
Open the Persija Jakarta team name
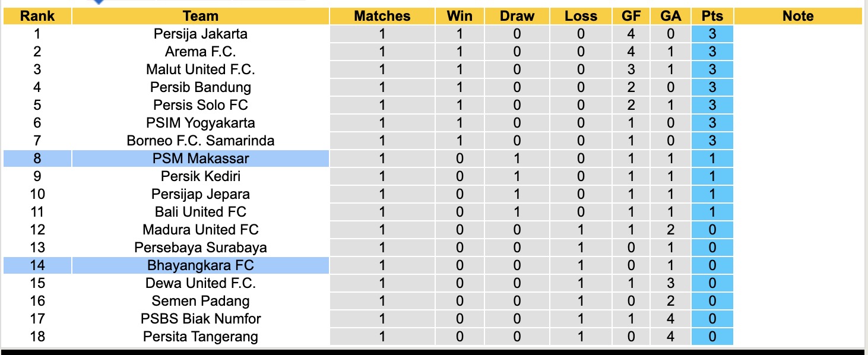point(201,34)
